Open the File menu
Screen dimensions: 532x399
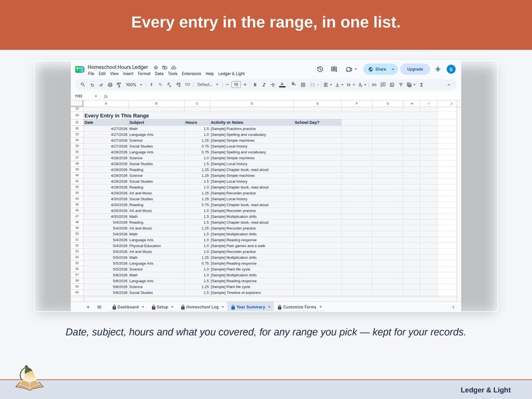click(91, 74)
